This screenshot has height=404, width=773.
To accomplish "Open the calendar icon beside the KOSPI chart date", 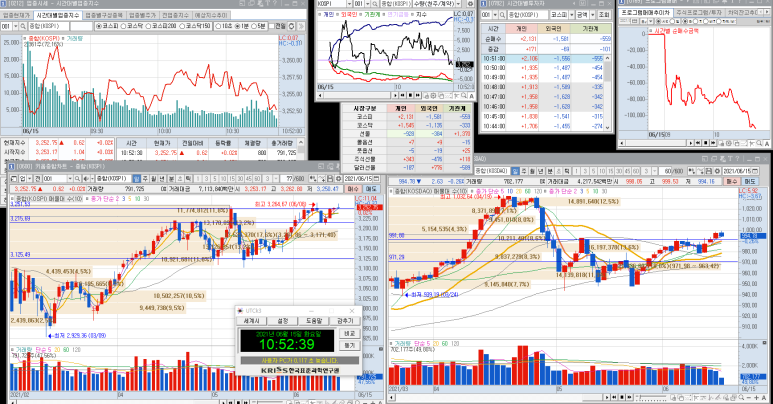I will pos(376,179).
